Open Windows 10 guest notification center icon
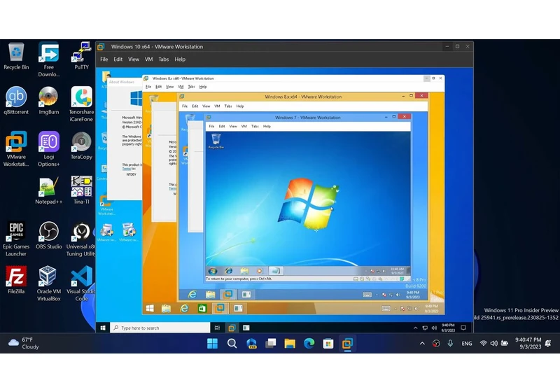The height and width of the screenshot is (392, 560). 463,328
